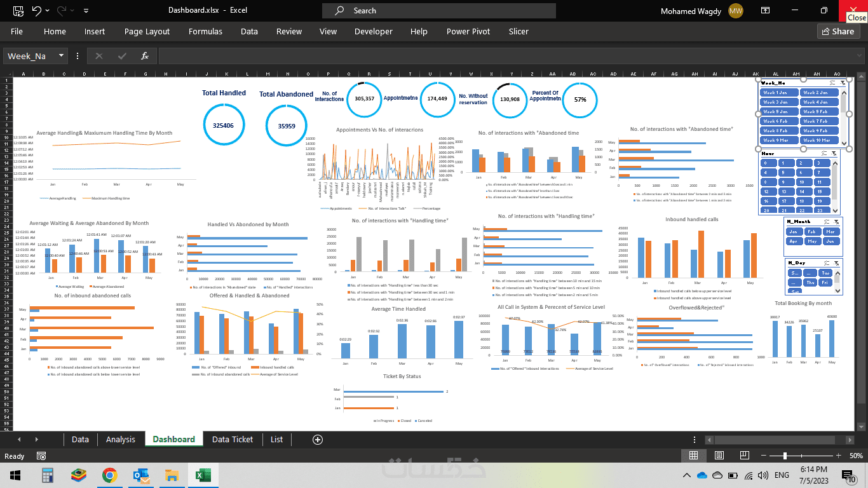The width and height of the screenshot is (868, 488).
Task: Open the File menu
Action: [x=17, y=31]
